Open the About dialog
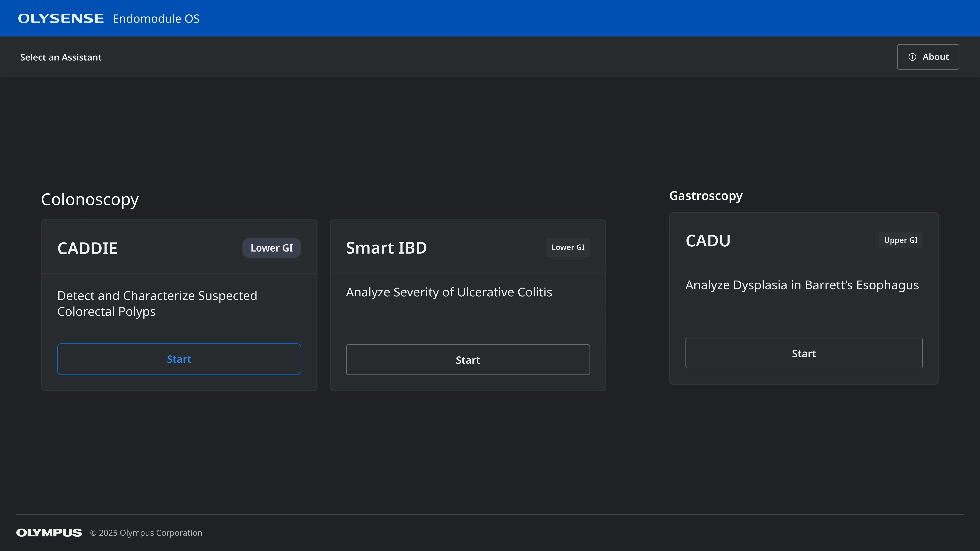The image size is (980, 551). pyautogui.click(x=928, y=57)
